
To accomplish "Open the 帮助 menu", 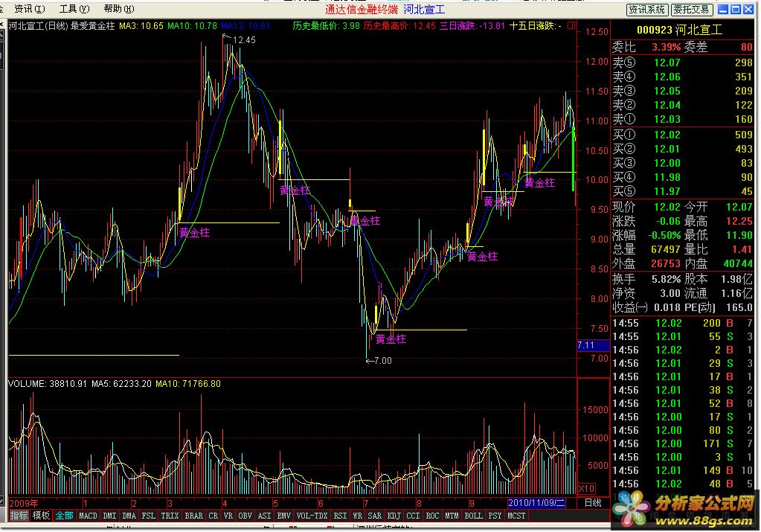I will point(119,9).
